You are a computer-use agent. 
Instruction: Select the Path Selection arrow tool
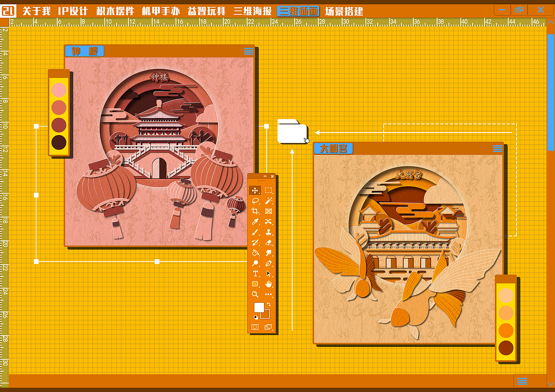point(268,274)
